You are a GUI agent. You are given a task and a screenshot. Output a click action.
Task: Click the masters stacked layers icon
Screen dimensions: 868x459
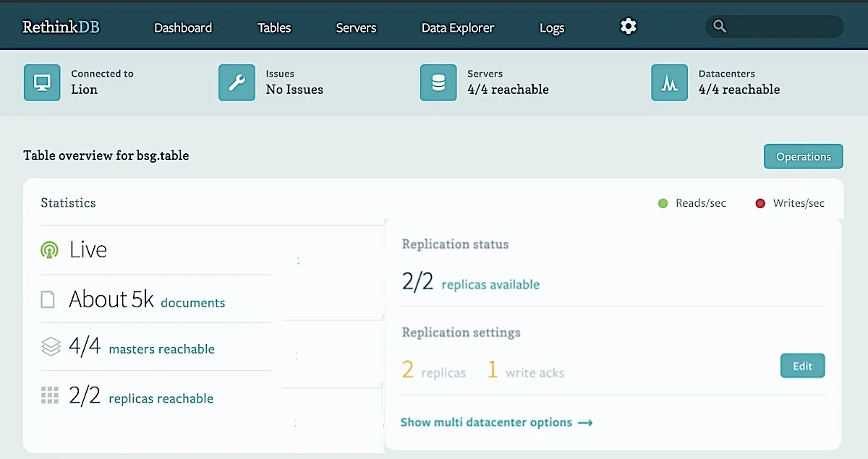pyautogui.click(x=50, y=347)
